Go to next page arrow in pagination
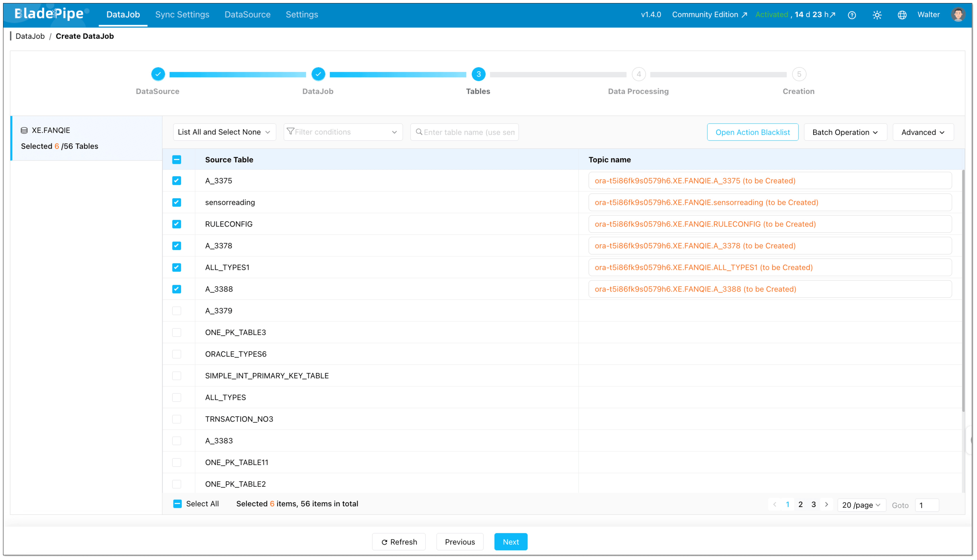The image size is (977, 560). point(827,505)
